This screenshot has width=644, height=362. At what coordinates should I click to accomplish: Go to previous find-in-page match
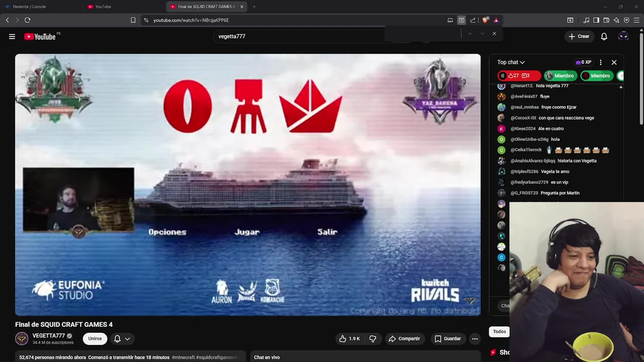470,33
